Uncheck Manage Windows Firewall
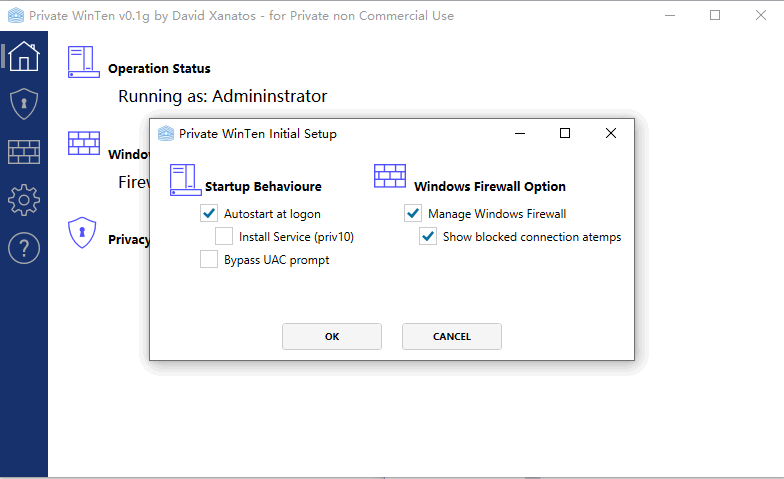This screenshot has width=784, height=479. [413, 213]
